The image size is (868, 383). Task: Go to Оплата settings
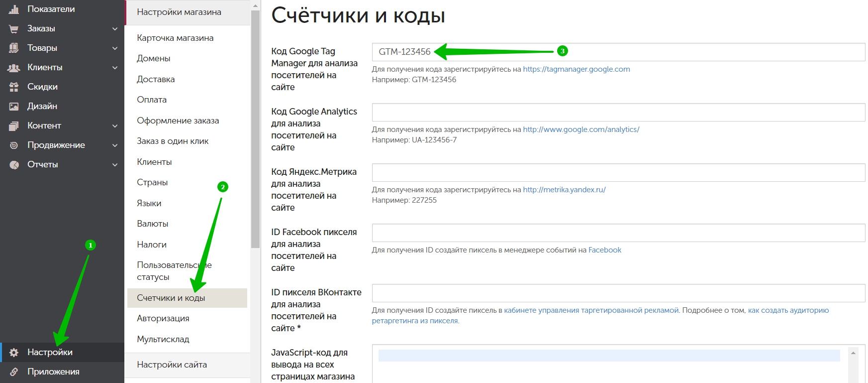coord(152,100)
